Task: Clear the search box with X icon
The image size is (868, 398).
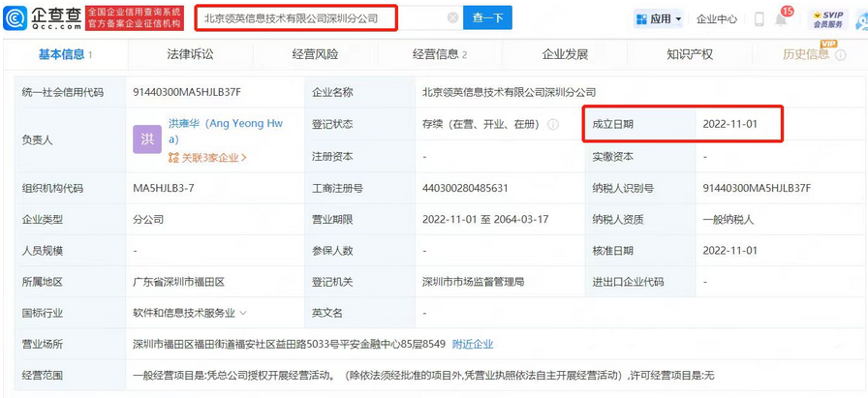Action: pyautogui.click(x=452, y=17)
